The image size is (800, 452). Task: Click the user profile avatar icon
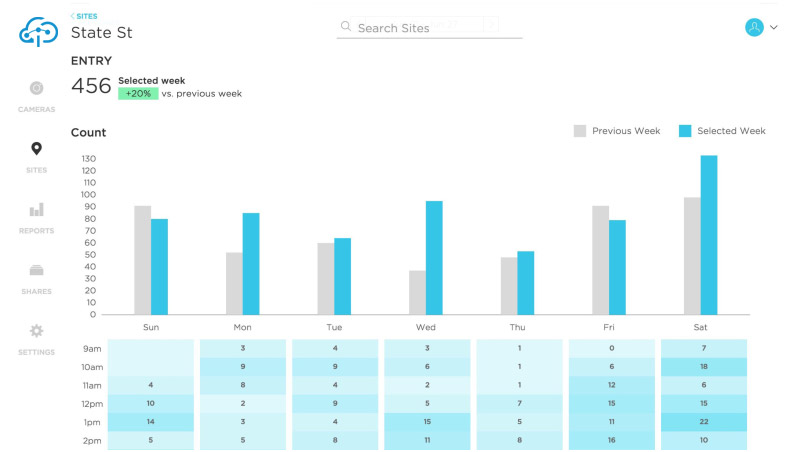point(754,28)
